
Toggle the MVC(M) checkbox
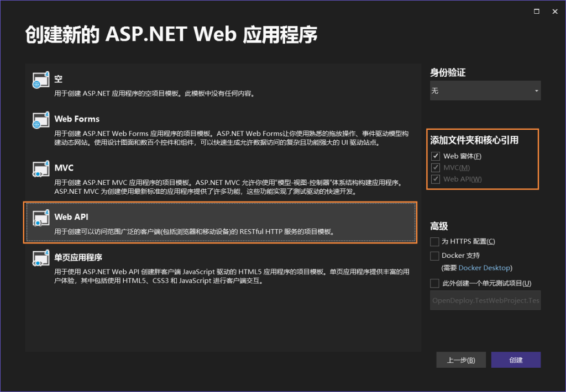(436, 168)
